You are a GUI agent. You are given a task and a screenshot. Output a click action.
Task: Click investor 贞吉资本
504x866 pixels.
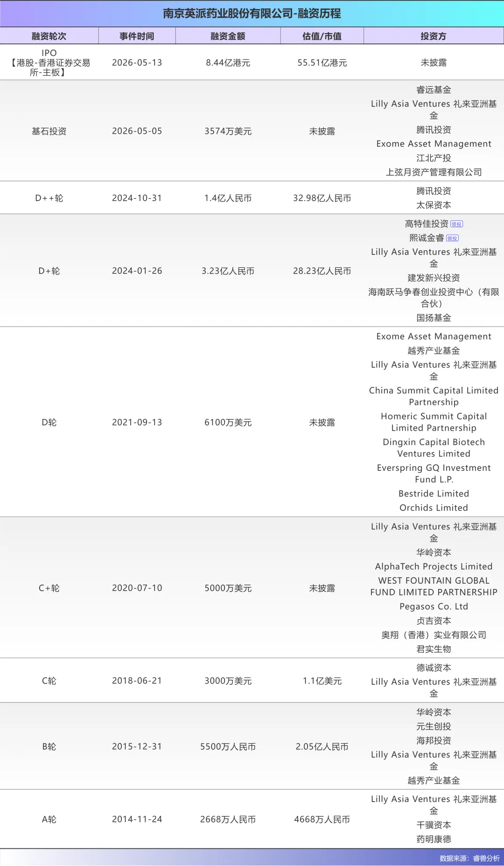(434, 621)
